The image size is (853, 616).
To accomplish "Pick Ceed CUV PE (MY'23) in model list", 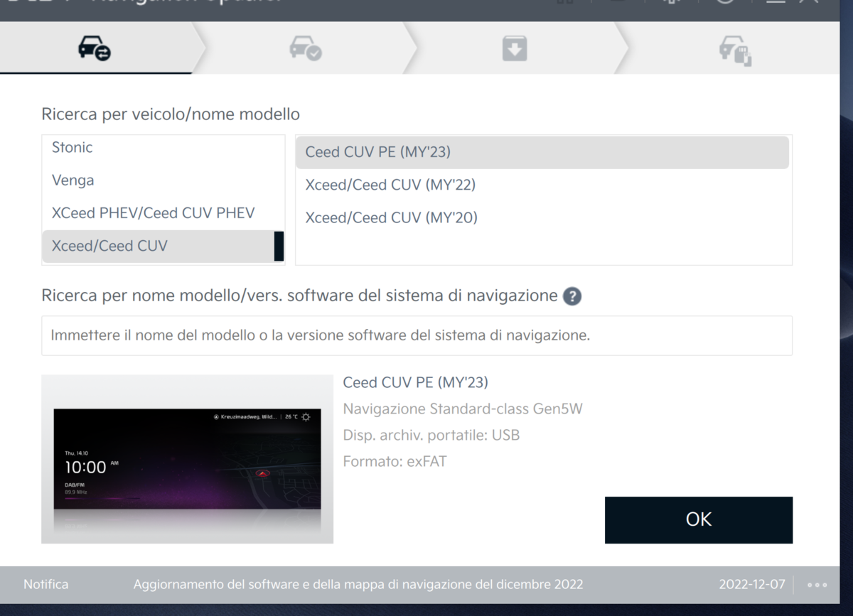I will click(542, 152).
